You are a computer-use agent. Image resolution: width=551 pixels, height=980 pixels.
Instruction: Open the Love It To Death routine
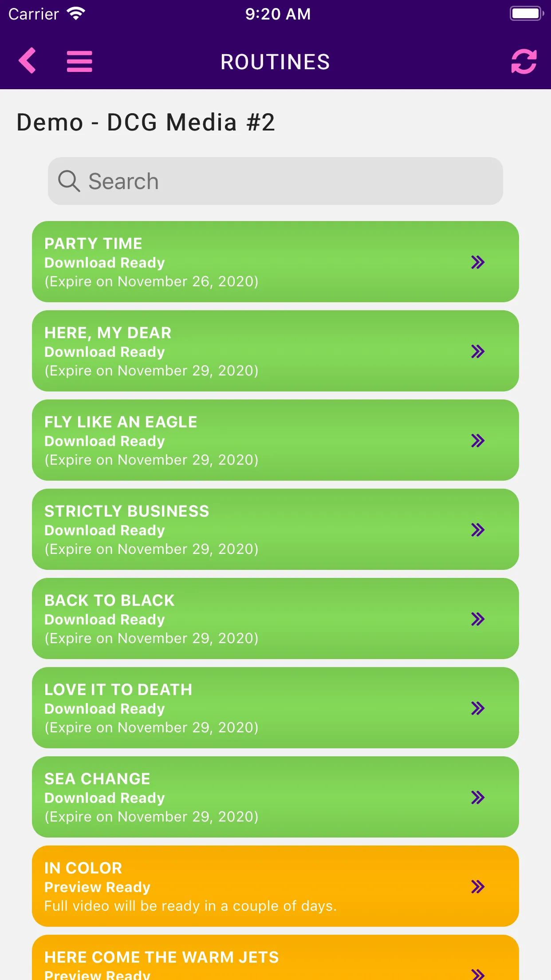tap(275, 708)
